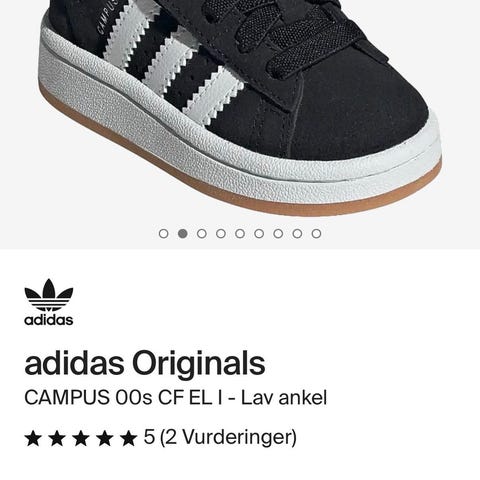Screen dimensions: 480x480
Task: Select the currently active second carousel dot
Action: [182, 234]
